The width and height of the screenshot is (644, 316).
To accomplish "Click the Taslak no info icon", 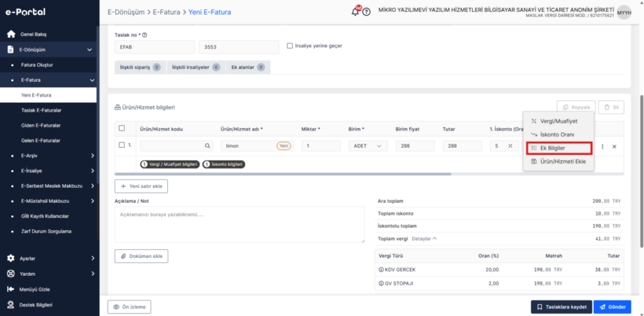I will (x=144, y=35).
